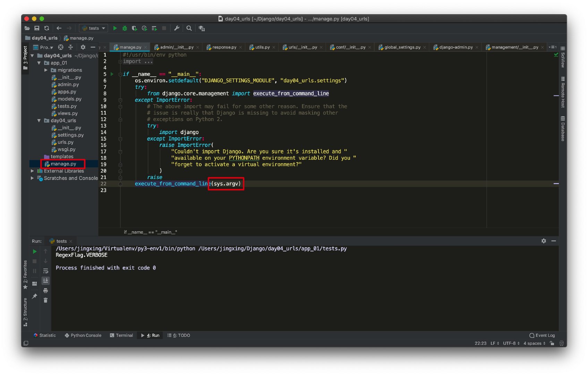Navigate back with the left arrow icon

[59, 28]
